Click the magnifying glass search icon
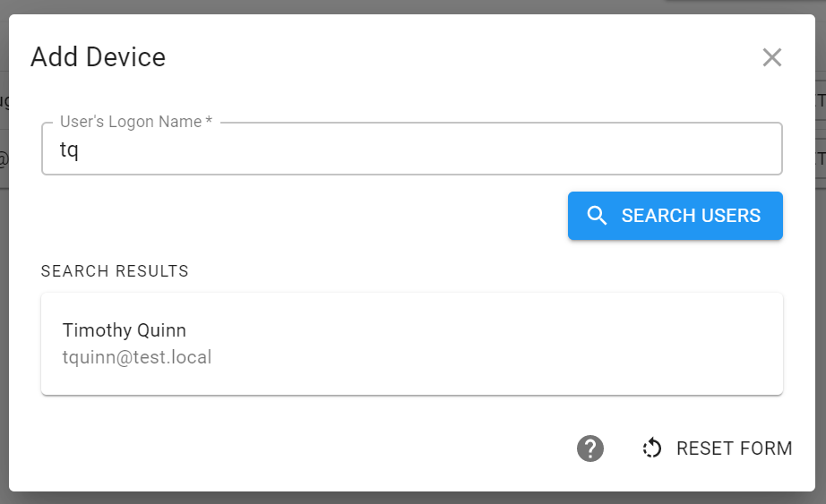Viewport: 826px width, 504px height. tap(597, 216)
